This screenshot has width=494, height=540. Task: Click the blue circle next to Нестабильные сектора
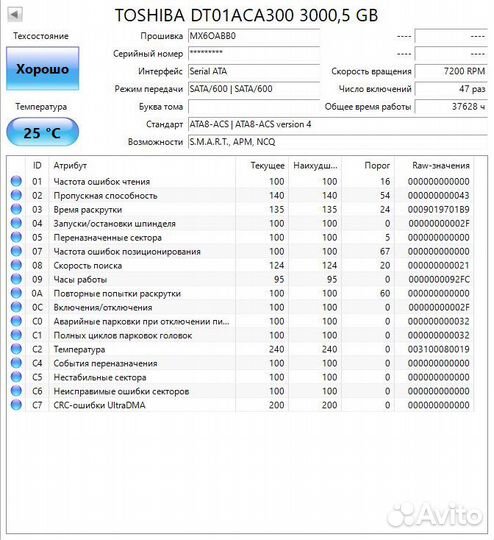click(x=16, y=377)
